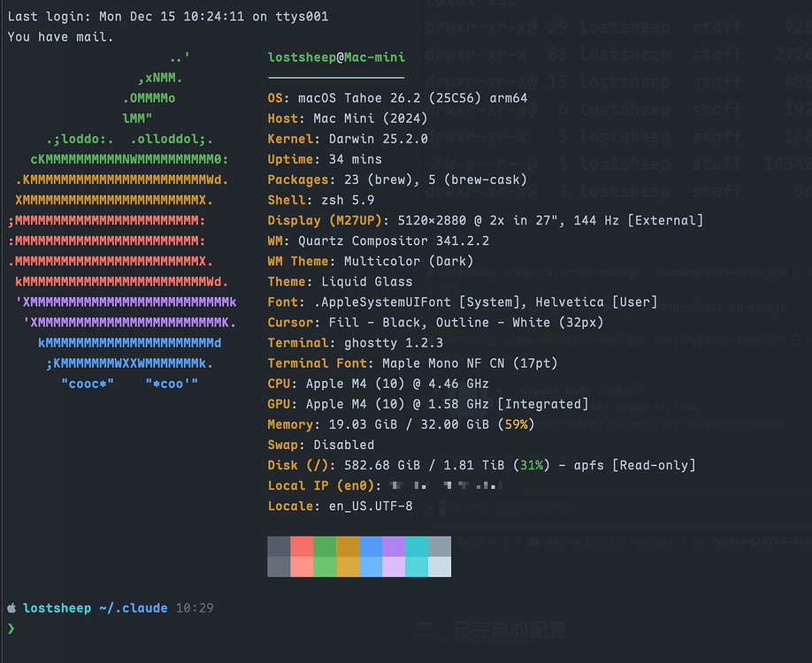Click the '~/.claude' path in the prompt
Screen dimensions: 812x663
tap(133, 608)
